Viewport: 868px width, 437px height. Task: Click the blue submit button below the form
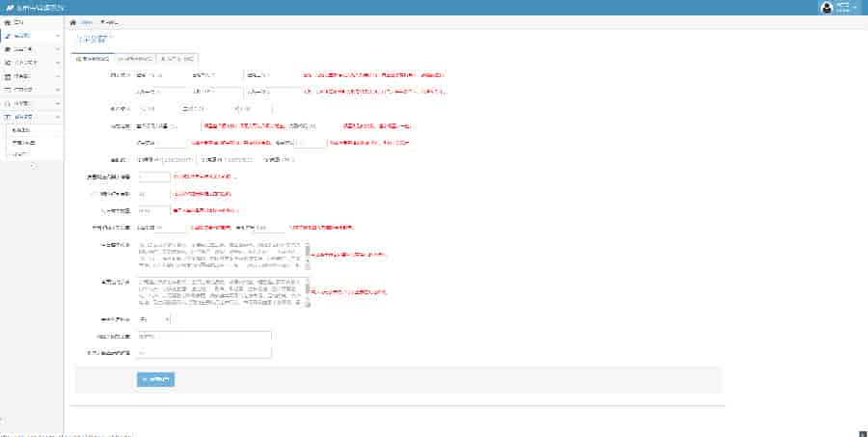[155, 379]
